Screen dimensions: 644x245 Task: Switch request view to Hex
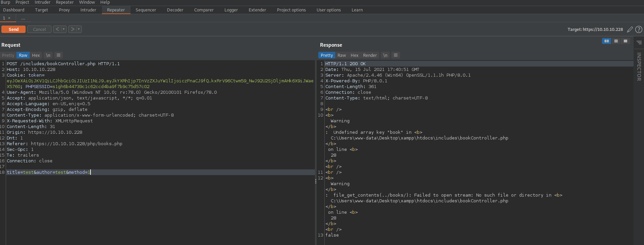36,55
